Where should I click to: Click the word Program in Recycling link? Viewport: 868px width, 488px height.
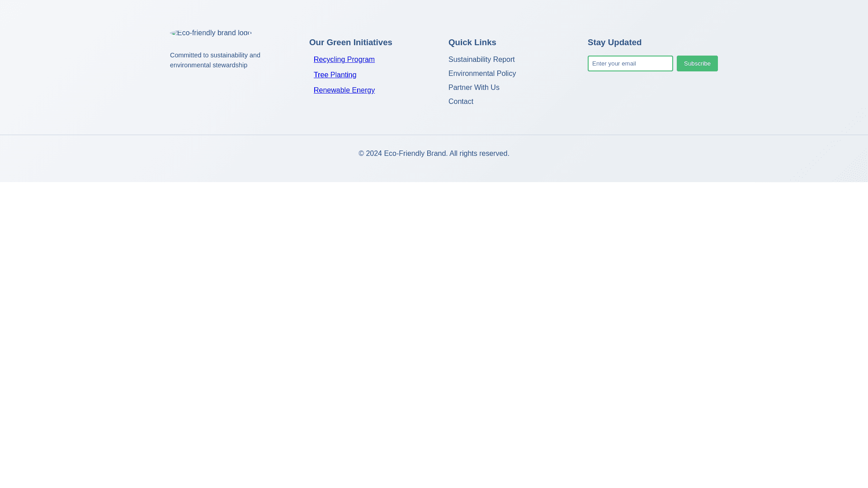tap(360, 60)
